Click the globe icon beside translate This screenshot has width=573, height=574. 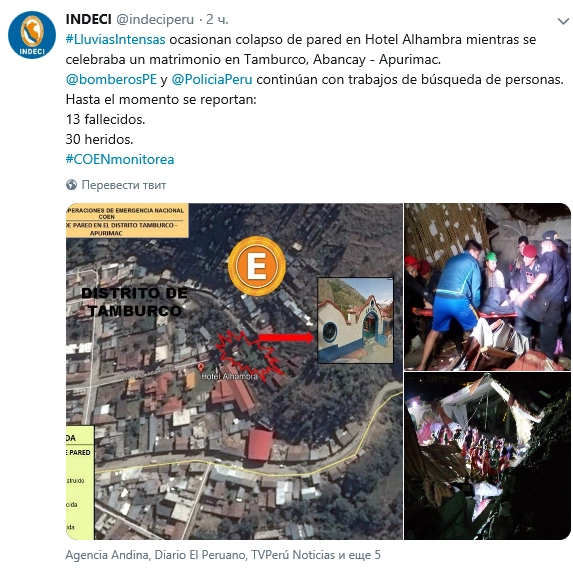[71, 185]
